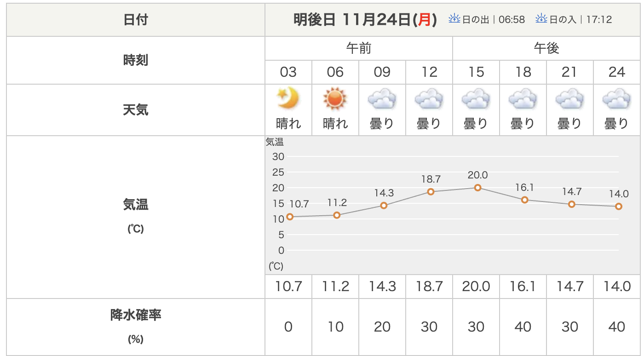Click the 20.0 data point on the temperature graph
Image resolution: width=644 pixels, height=356 pixels.
(477, 188)
